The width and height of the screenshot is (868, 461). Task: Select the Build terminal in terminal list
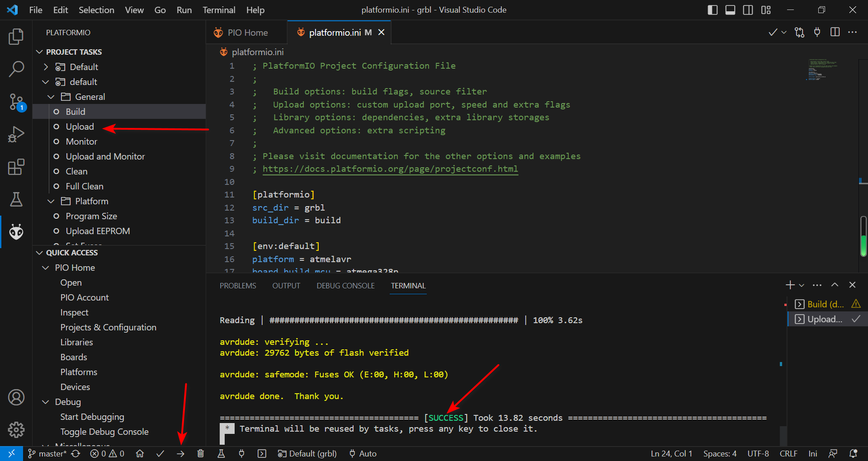pos(827,304)
